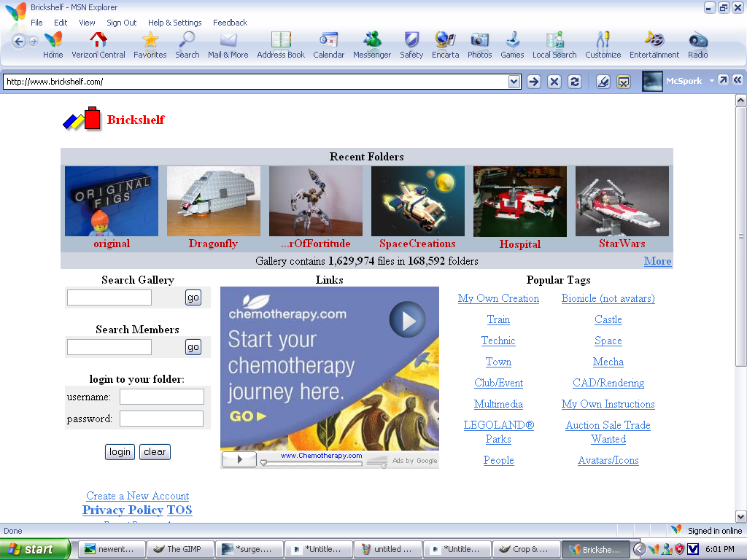Click the username input field
The height and width of the screenshot is (560, 747).
pos(161,397)
